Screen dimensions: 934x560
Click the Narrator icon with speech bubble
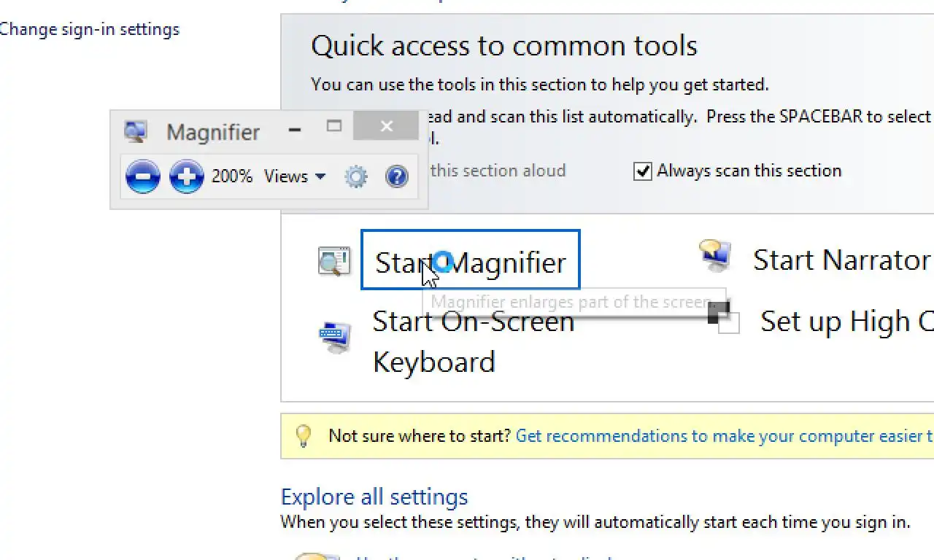715,256
